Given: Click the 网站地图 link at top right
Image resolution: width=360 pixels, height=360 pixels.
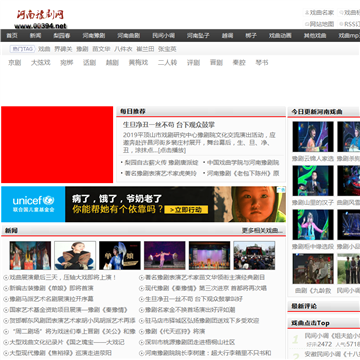Looking at the screenshot, I should pos(322,24).
